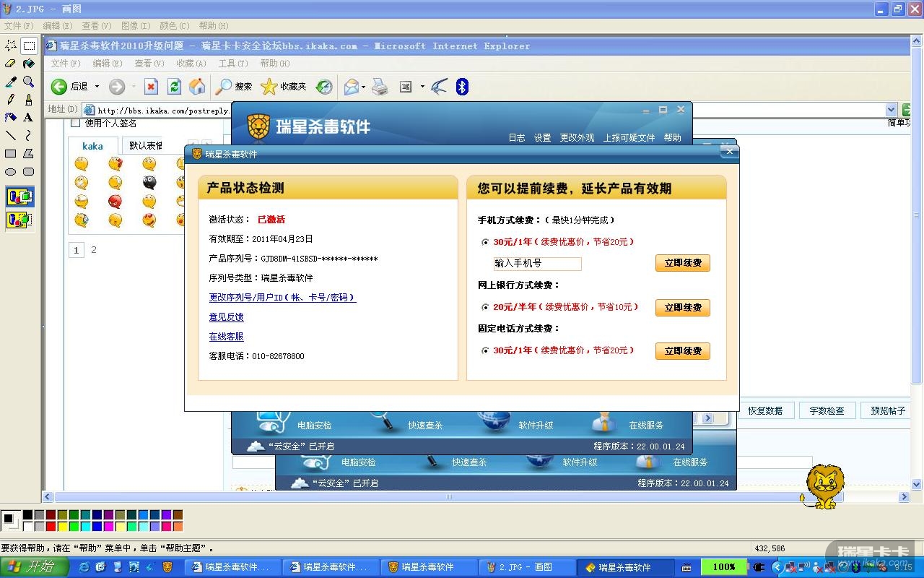Open Favorites star in IE toolbar
924x578 pixels.
point(269,87)
